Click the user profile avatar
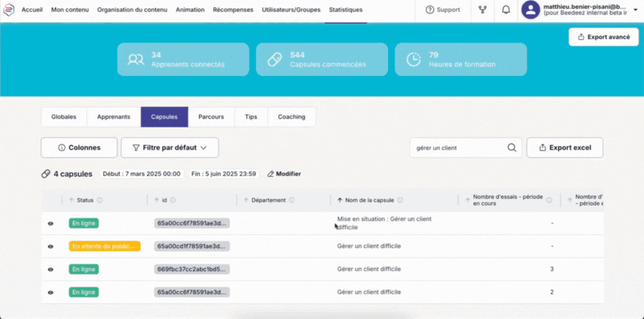644x319 pixels. 530,10
